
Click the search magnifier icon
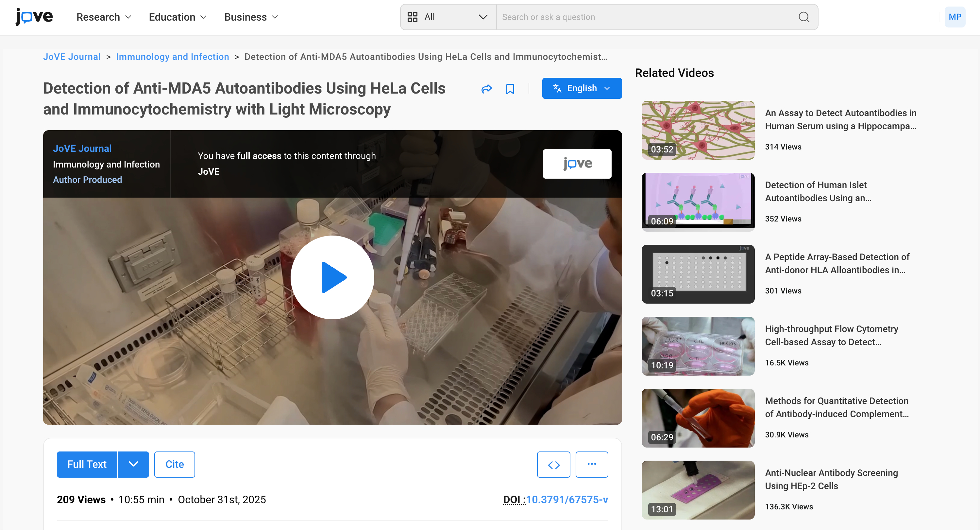point(803,17)
